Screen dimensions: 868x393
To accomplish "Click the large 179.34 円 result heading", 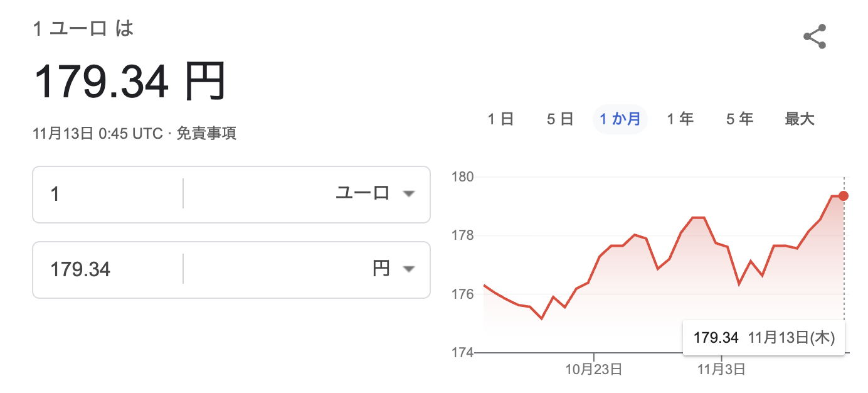I will pyautogui.click(x=129, y=83).
